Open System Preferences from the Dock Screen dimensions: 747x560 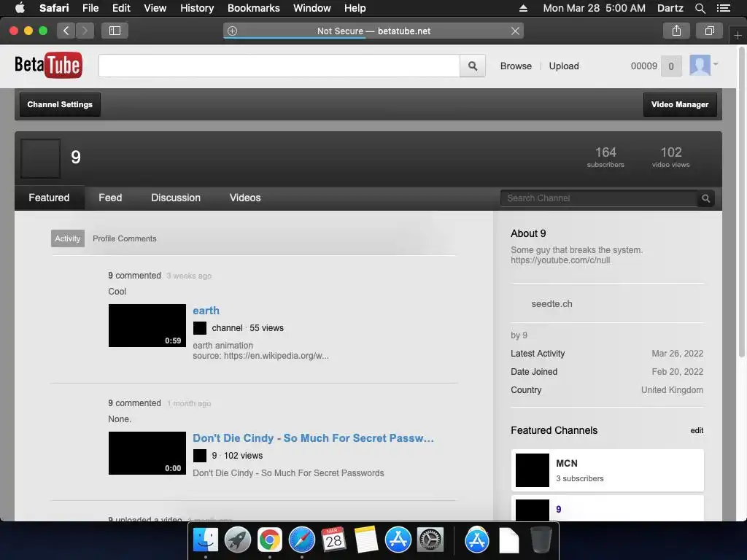coord(430,540)
